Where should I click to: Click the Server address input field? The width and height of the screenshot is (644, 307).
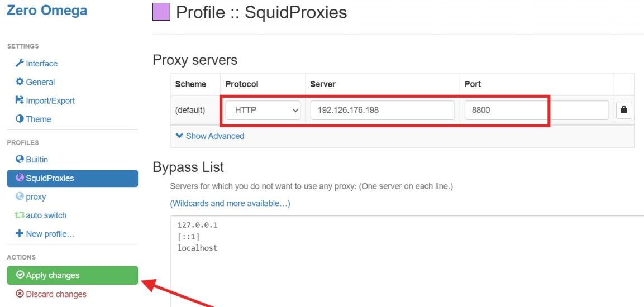tap(383, 111)
